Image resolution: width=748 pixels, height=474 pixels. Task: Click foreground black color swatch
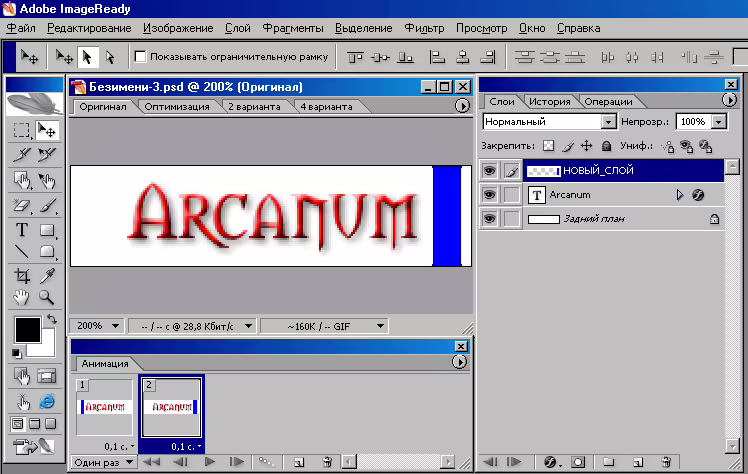(27, 330)
